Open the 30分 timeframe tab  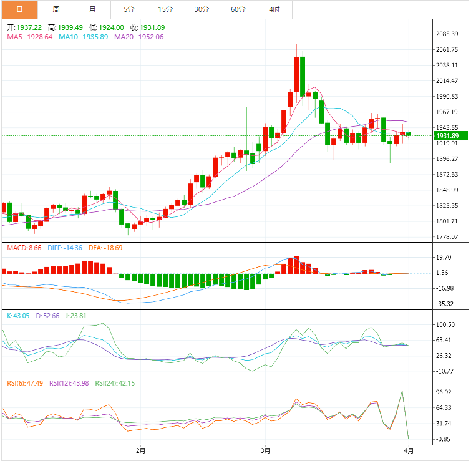(x=202, y=10)
